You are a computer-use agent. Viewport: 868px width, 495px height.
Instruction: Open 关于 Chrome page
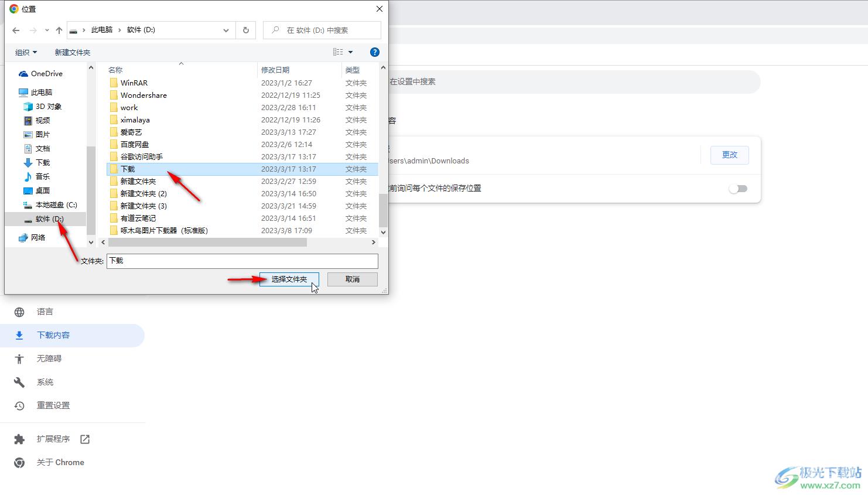click(60, 462)
